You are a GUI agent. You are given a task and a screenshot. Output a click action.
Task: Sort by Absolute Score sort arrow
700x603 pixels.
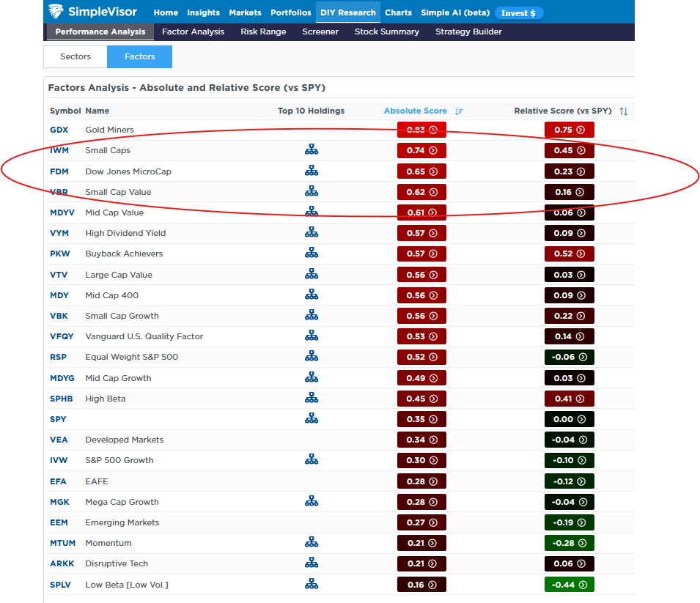click(x=459, y=111)
